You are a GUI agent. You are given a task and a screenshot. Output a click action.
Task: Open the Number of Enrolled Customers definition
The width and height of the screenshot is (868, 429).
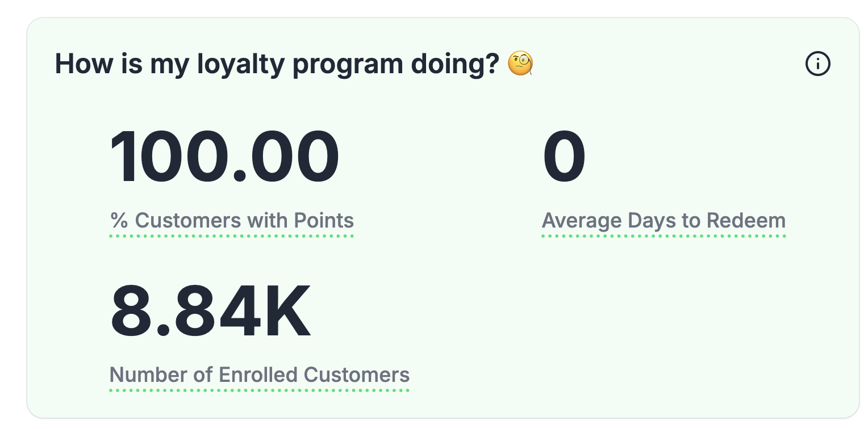(260, 375)
